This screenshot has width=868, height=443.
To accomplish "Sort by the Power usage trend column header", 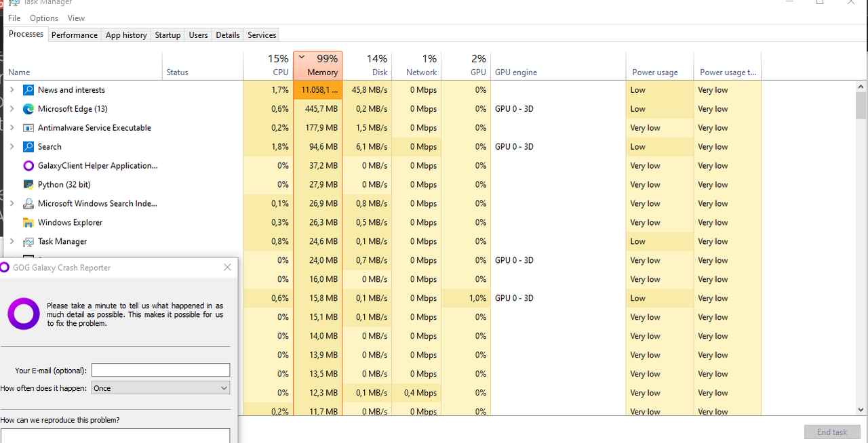I will 728,66.
